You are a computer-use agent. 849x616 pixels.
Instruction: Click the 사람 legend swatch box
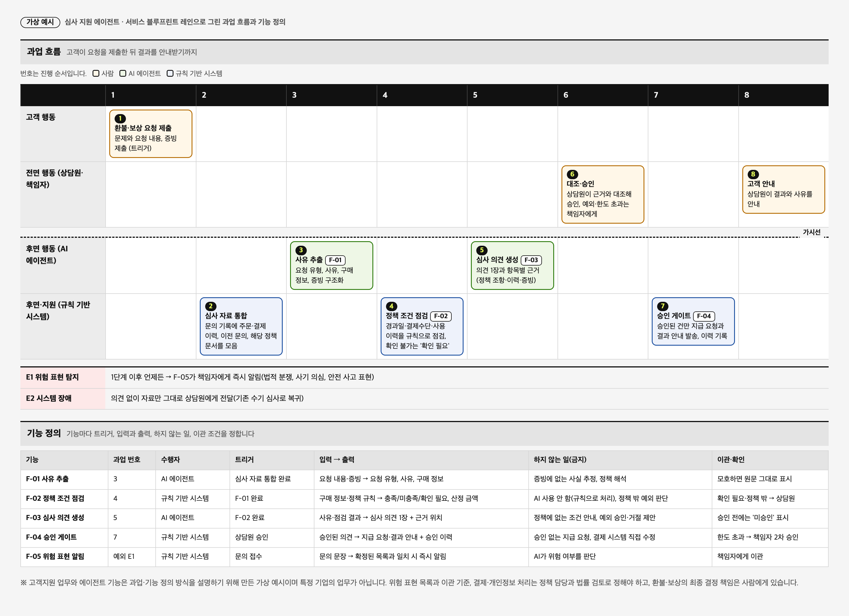[96, 73]
